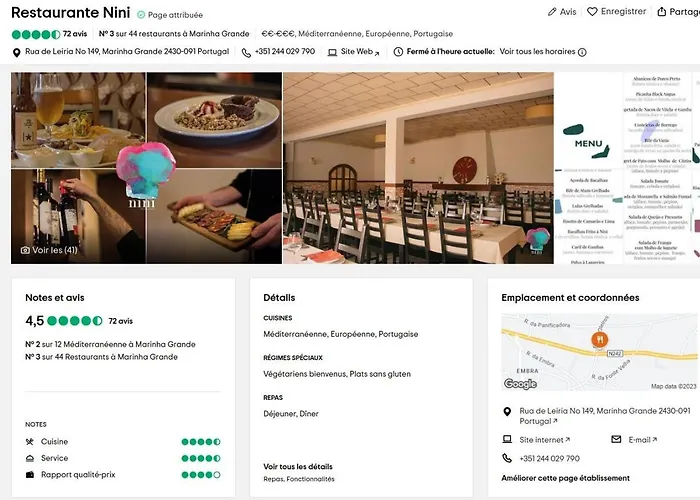700x500 pixels.
Task: Click the pencil icon beside Avis
Action: (x=552, y=12)
